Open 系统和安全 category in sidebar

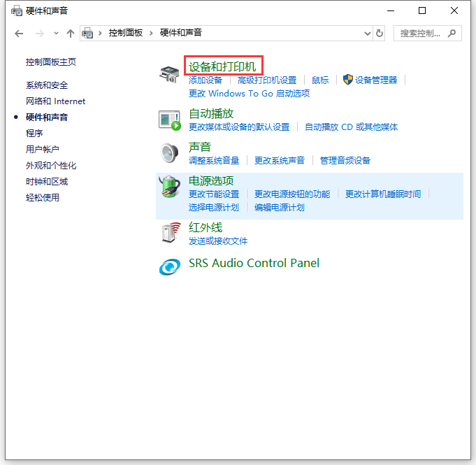(47, 85)
